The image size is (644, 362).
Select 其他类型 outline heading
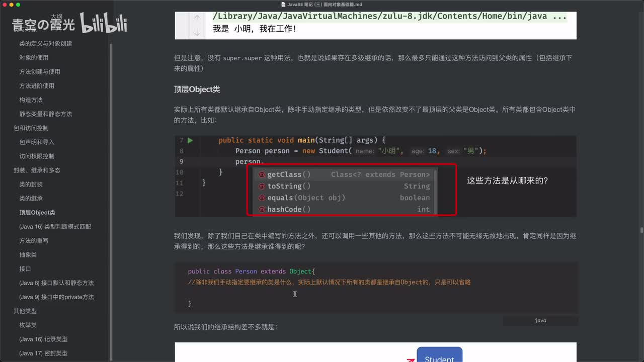(25, 311)
